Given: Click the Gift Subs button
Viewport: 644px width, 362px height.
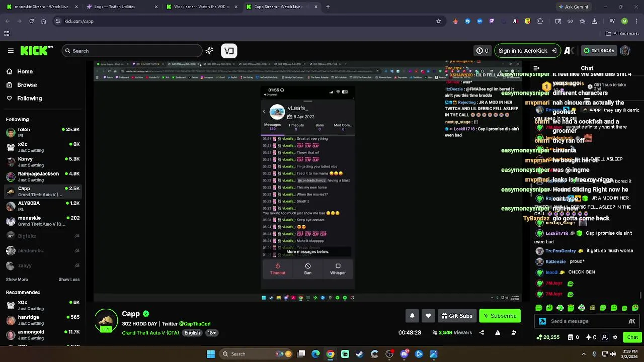Looking at the screenshot, I should 457,316.
